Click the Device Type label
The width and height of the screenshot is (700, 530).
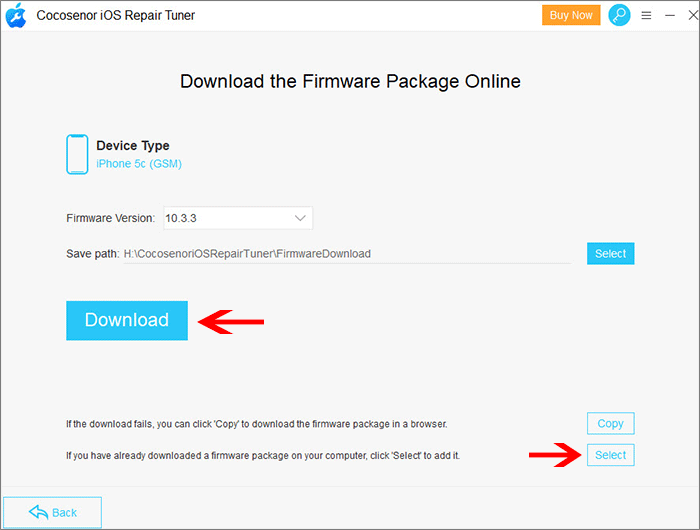click(x=133, y=146)
